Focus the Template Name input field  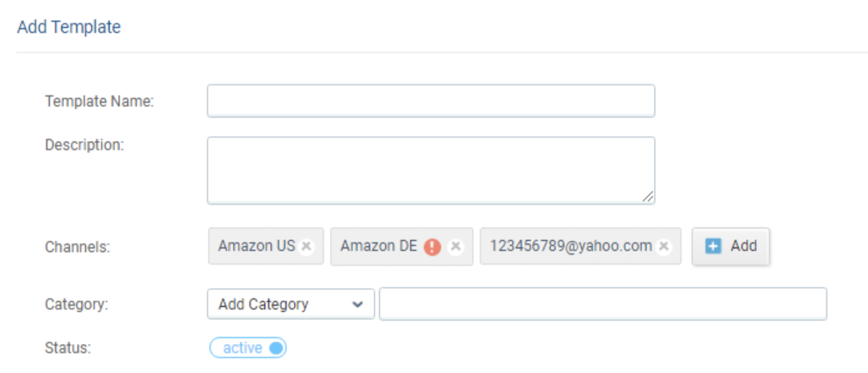(x=431, y=101)
